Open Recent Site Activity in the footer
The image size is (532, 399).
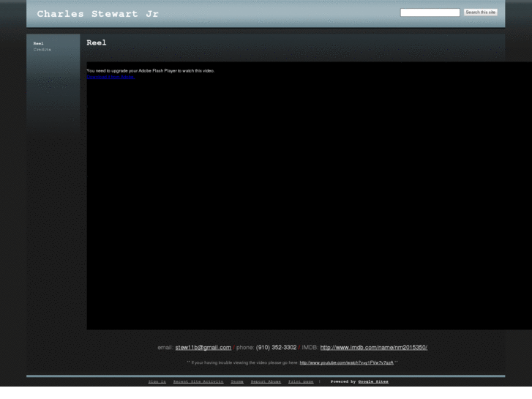[198, 381]
